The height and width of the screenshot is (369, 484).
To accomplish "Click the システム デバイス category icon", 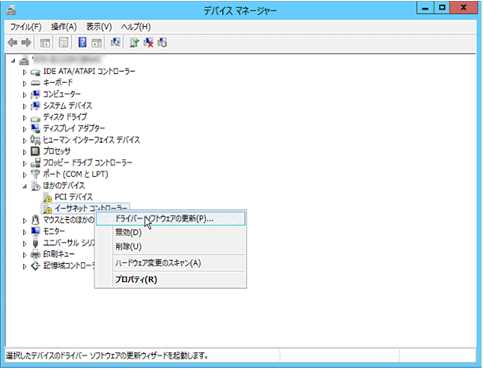I will coord(36,106).
